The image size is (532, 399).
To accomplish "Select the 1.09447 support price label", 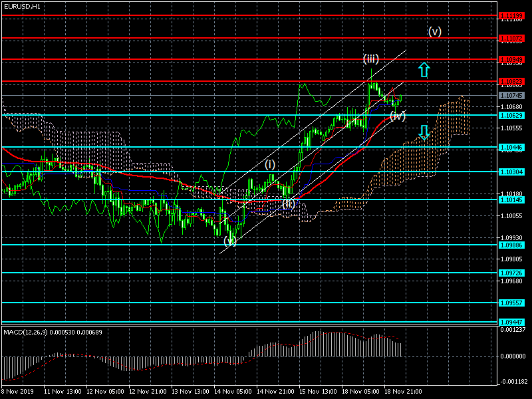I will point(511,322).
